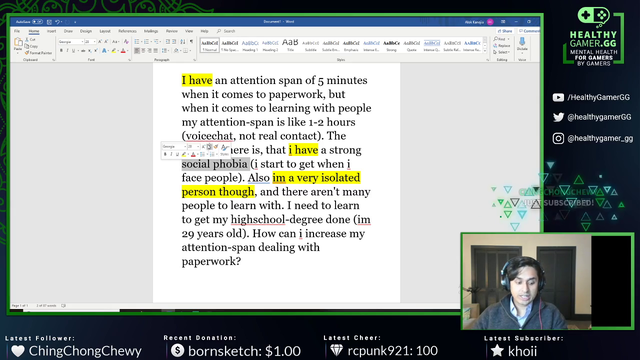This screenshot has width=640, height=360.
Task: Click the Clear All Formatting icon
Action: [126, 42]
